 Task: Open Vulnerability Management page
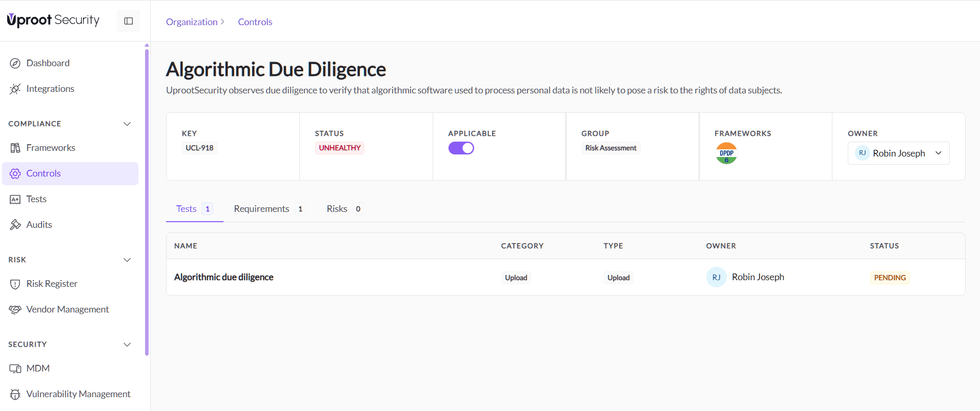click(70, 394)
